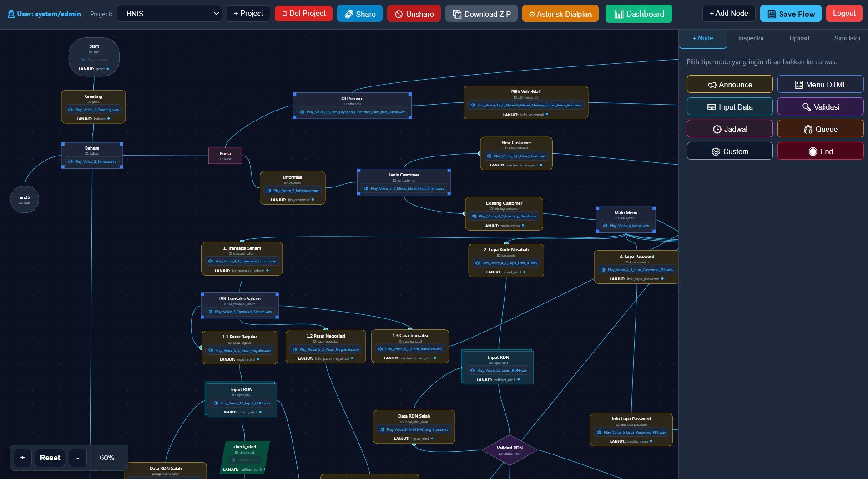Switch to the Upload tab
This screenshot has width=868, height=479.
[799, 39]
